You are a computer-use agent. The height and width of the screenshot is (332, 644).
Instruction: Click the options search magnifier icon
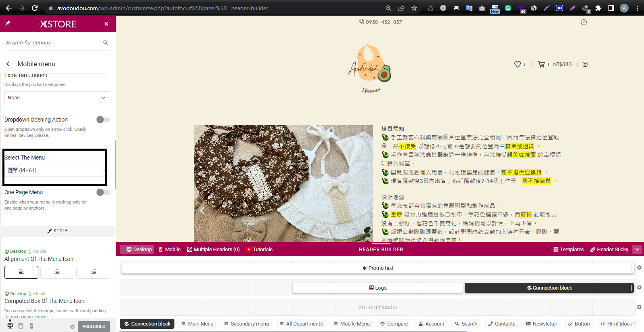tap(105, 42)
